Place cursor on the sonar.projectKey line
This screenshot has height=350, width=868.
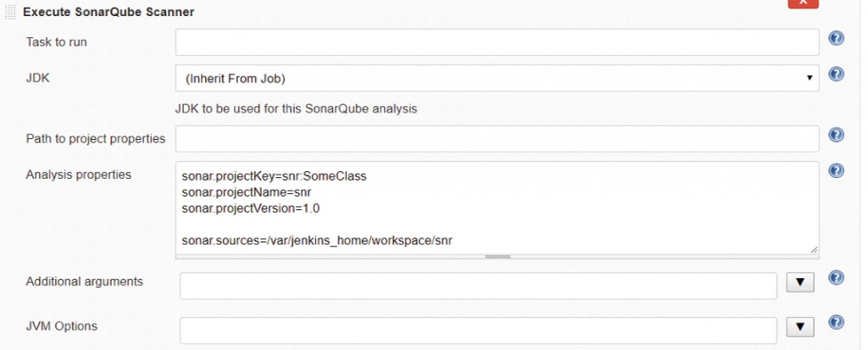[x=274, y=176]
